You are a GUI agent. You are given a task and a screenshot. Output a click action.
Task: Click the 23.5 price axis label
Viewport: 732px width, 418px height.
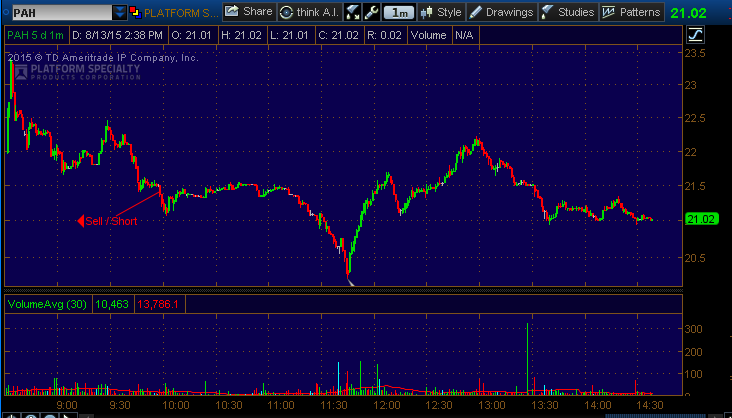pyautogui.click(x=697, y=53)
